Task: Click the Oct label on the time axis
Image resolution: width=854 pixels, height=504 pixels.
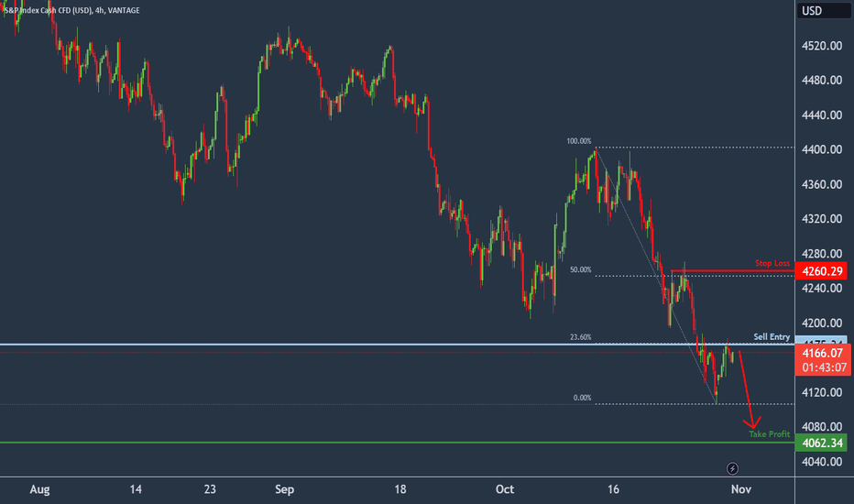Action: pyautogui.click(x=505, y=489)
